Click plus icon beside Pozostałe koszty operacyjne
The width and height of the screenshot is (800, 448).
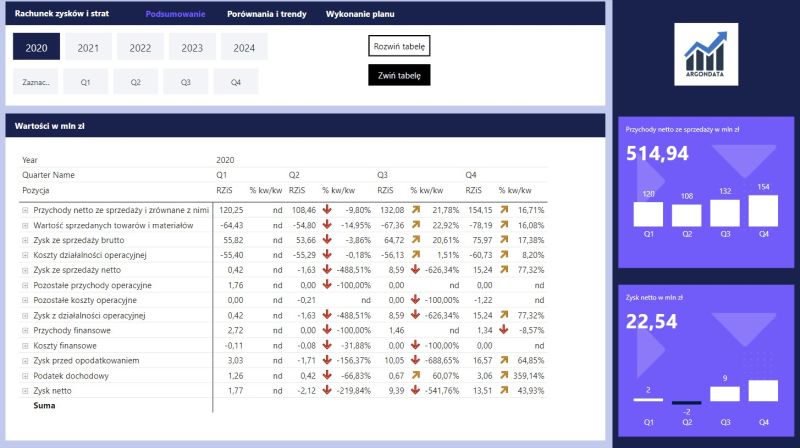[x=25, y=301]
